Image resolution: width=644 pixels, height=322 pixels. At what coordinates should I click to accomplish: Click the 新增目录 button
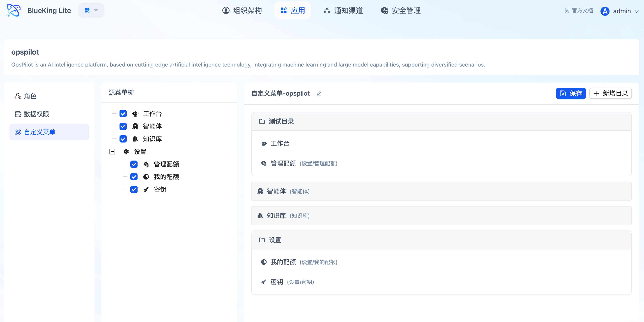click(x=610, y=94)
